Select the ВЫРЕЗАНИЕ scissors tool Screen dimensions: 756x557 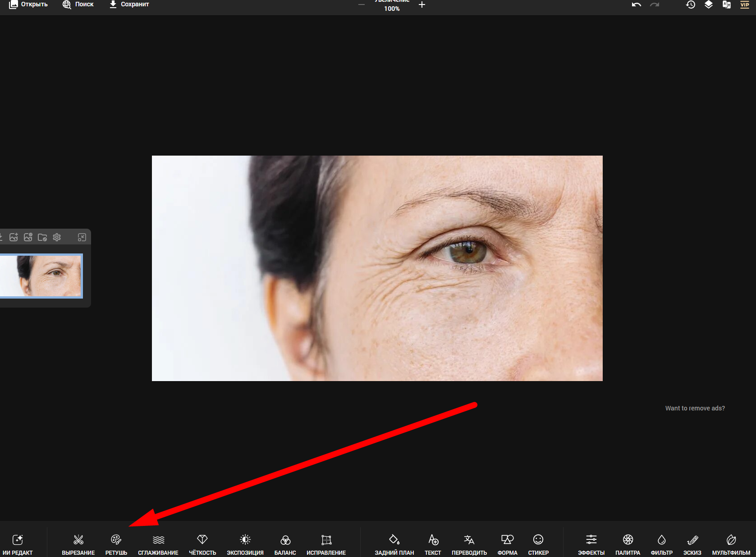pyautogui.click(x=78, y=544)
